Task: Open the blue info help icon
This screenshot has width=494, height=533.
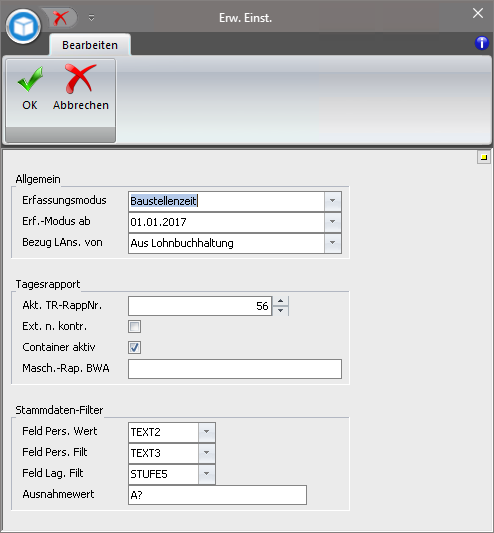Action: tap(482, 43)
